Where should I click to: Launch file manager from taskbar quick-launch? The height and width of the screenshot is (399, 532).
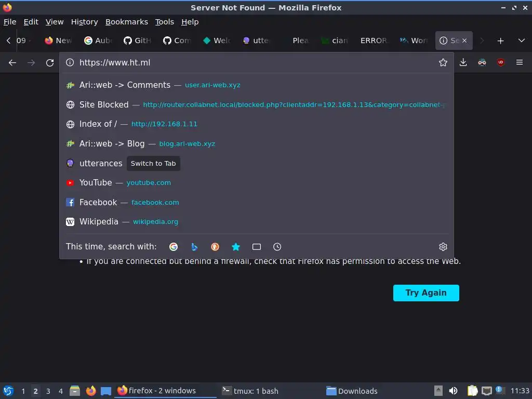(x=75, y=391)
